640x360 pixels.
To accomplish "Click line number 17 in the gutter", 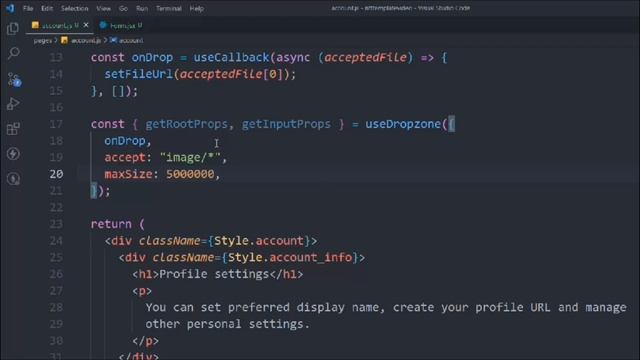I will [x=56, y=124].
